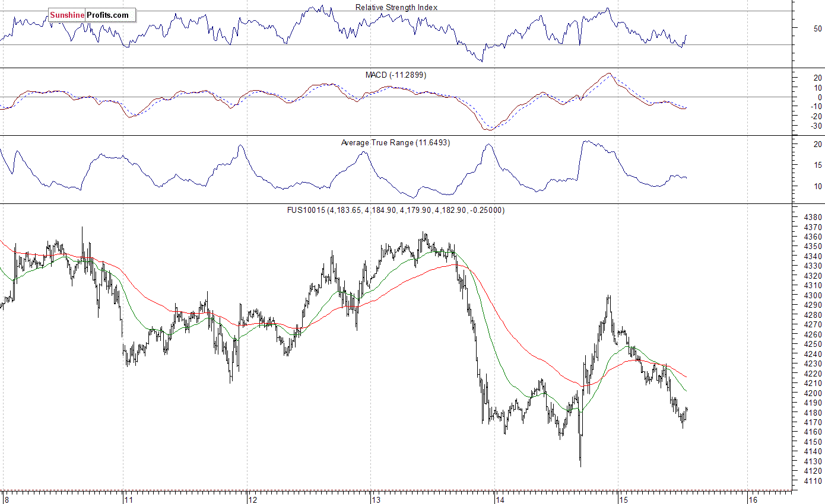The image size is (825, 504).
Task: Click the RSI axis value 50
Action: [x=817, y=28]
